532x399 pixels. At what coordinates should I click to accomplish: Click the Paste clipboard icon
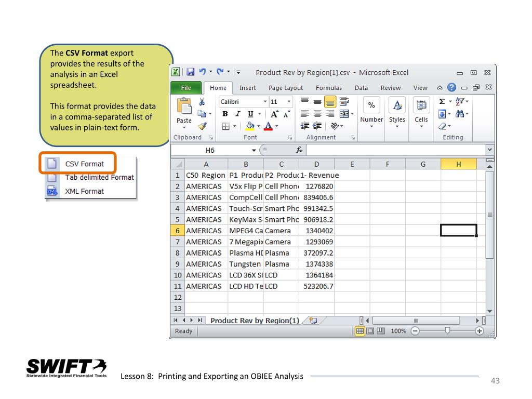(184, 105)
